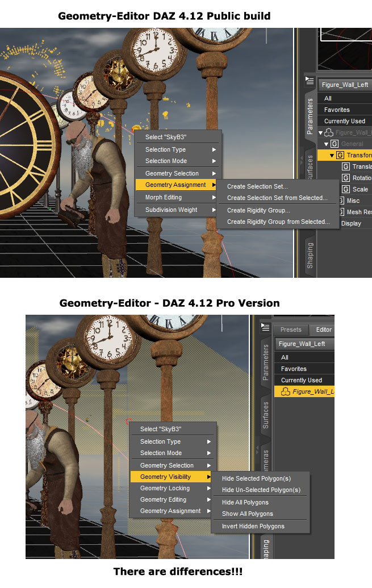This screenshot has height=588, width=372.
Task: Click Figure_Wall_Left selector in Public build panel
Action: tap(345, 85)
